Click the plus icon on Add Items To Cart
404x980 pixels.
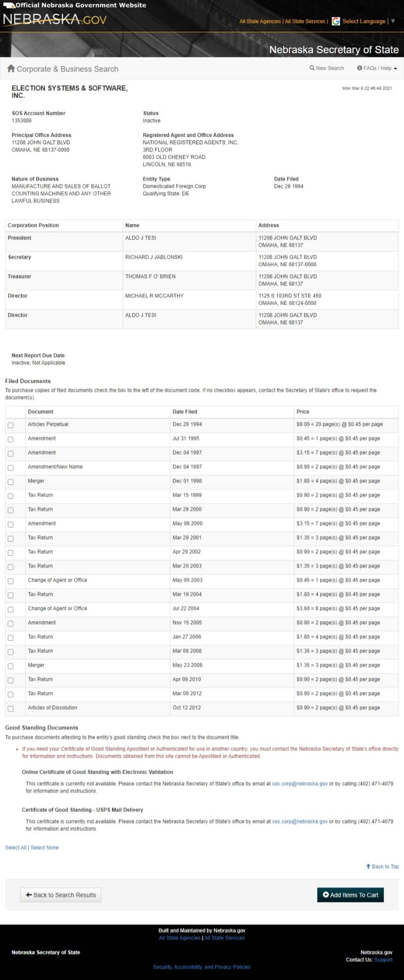pos(326,894)
